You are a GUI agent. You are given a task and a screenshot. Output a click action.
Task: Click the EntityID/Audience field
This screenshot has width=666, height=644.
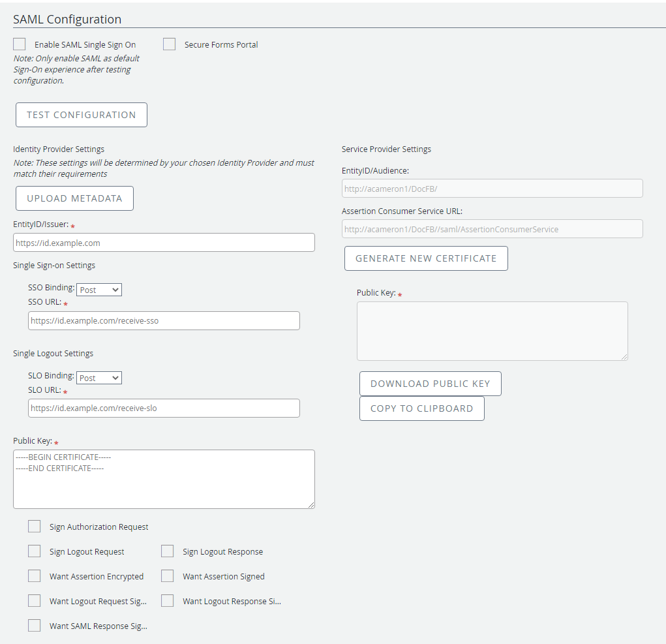coord(492,189)
